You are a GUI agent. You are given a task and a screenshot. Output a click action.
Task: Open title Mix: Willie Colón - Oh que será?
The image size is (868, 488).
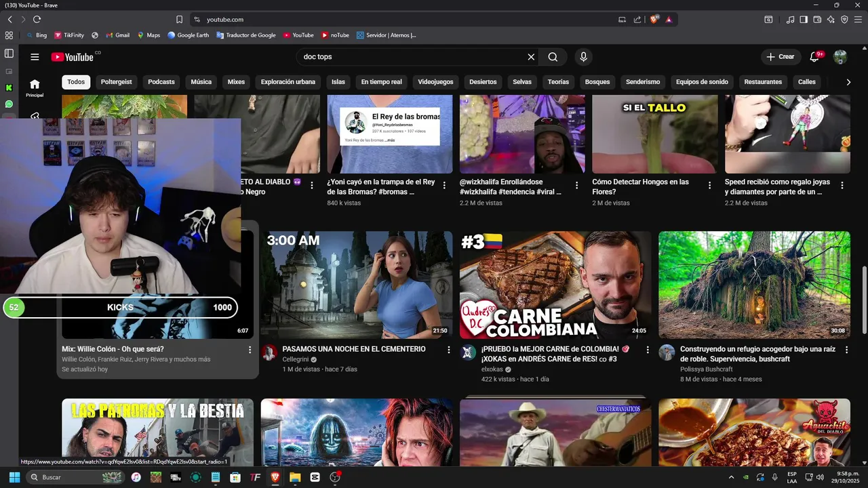[113, 349]
